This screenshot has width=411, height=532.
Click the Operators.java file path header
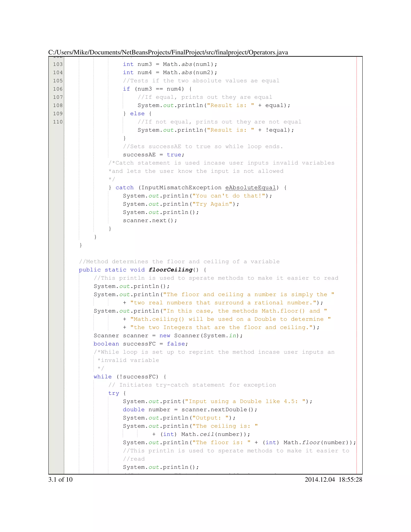tap(168, 52)
